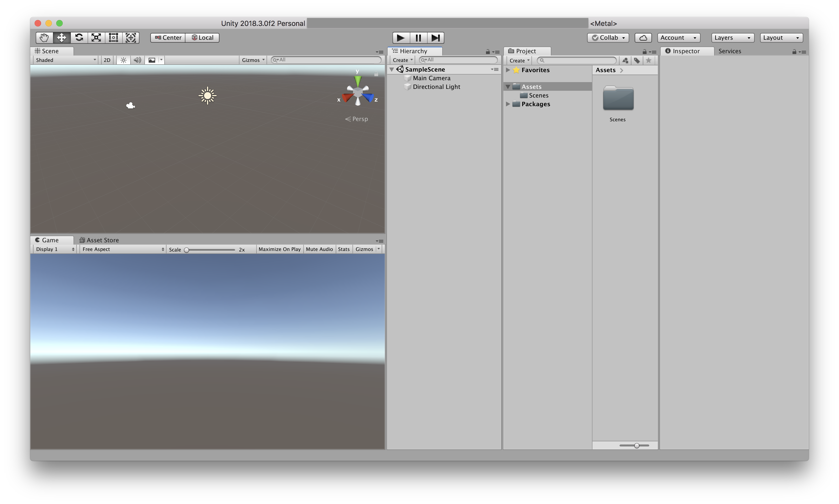
Task: Mute scene audio with speaker toggle
Action: pyautogui.click(x=137, y=60)
